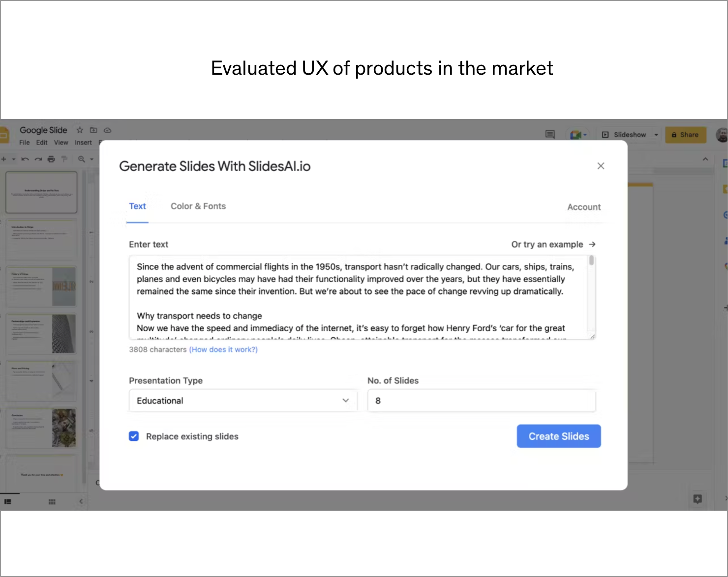Image resolution: width=728 pixels, height=577 pixels.
Task: Open the Insert menu
Action: 83,143
